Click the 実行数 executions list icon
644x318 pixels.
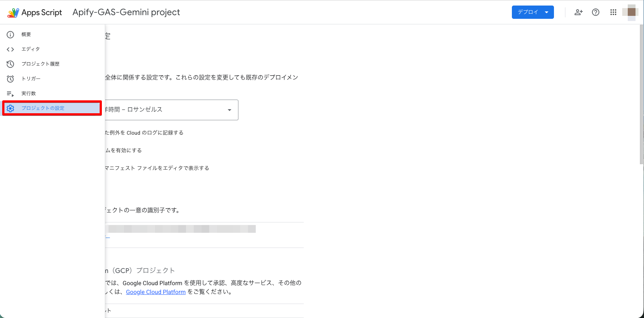[x=10, y=94]
